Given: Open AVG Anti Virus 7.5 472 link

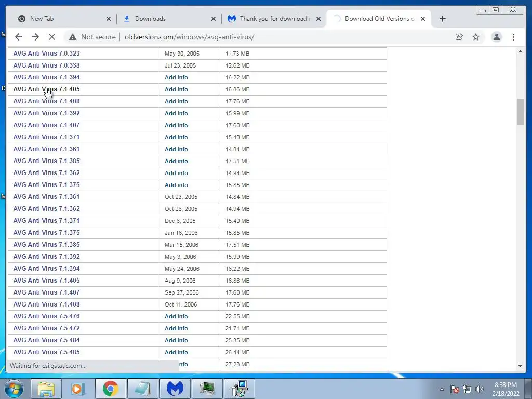Looking at the screenshot, I should tap(46, 328).
